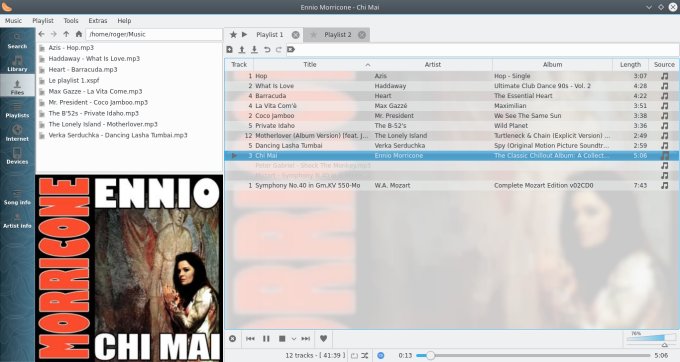Open the Artist info sidebar panel
This screenshot has height=362, width=680.
pyautogui.click(x=17, y=220)
